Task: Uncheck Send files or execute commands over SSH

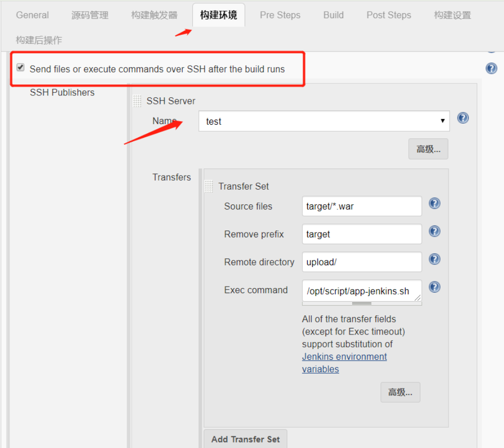Action: (21, 68)
